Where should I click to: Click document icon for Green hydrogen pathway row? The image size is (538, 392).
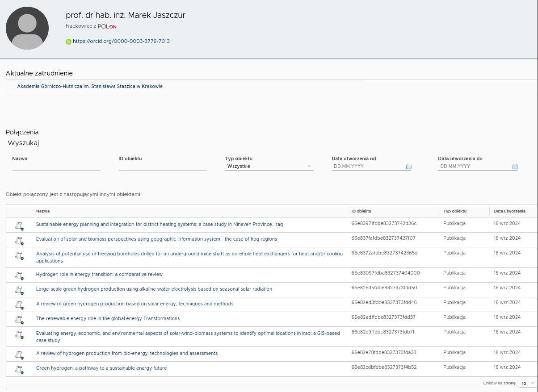19,369
